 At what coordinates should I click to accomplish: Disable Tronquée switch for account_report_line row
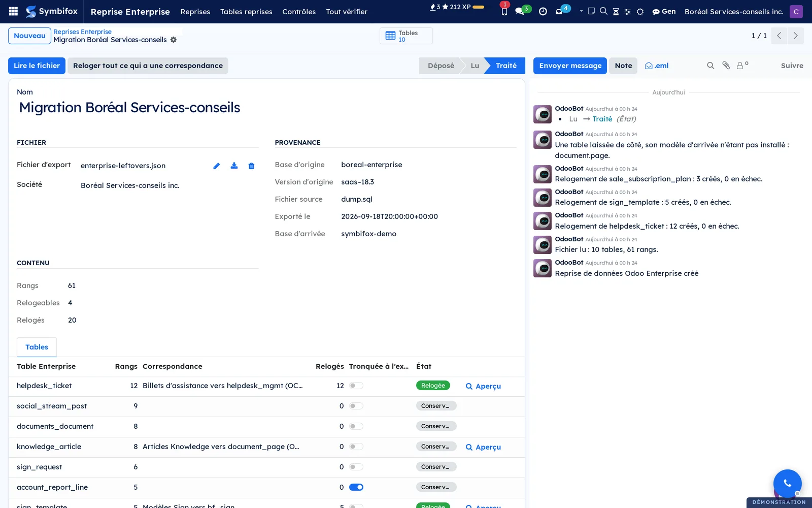click(x=356, y=487)
